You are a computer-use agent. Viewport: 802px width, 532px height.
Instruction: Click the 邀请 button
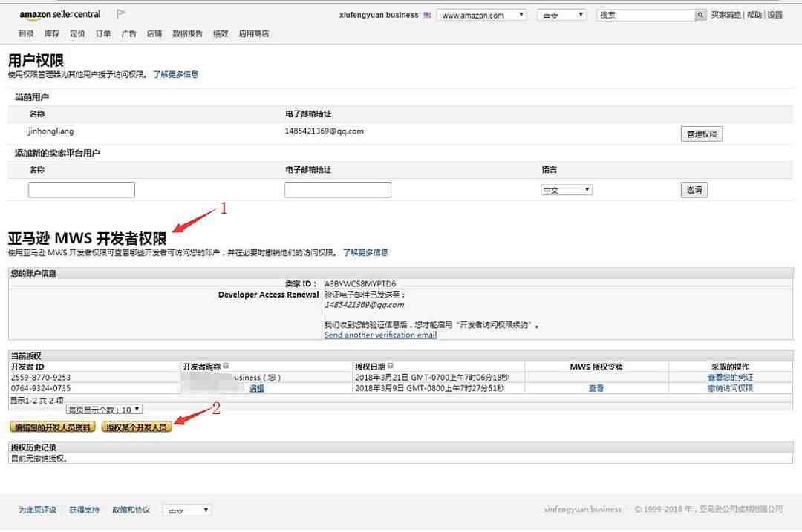click(694, 190)
